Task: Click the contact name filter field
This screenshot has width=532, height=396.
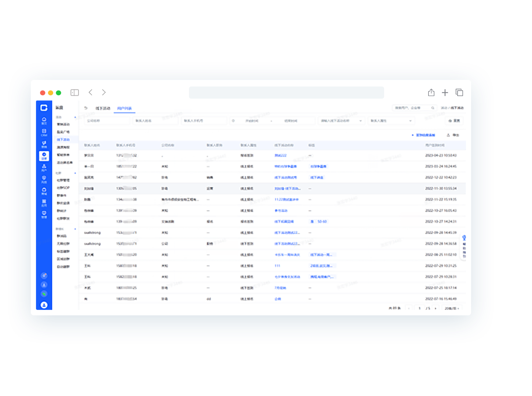Action: (156, 121)
